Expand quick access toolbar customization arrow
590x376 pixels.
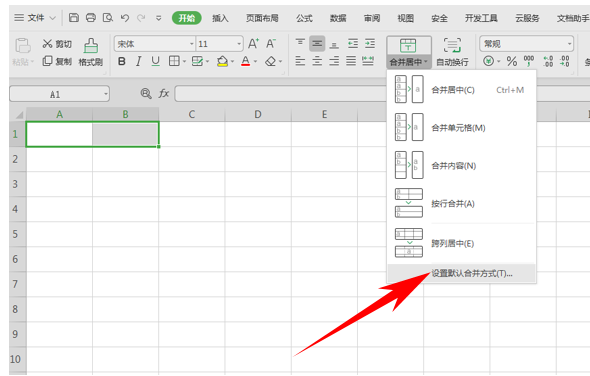pos(158,18)
